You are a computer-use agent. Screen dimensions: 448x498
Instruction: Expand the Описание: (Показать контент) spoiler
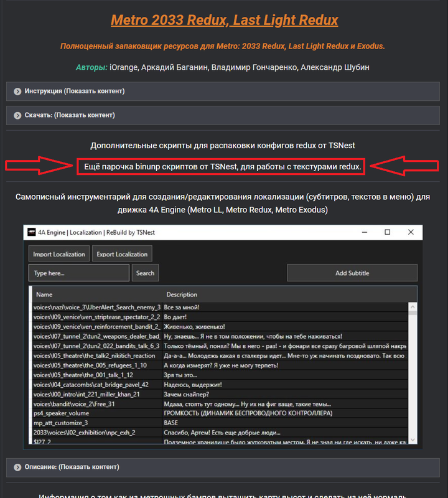[223, 467]
